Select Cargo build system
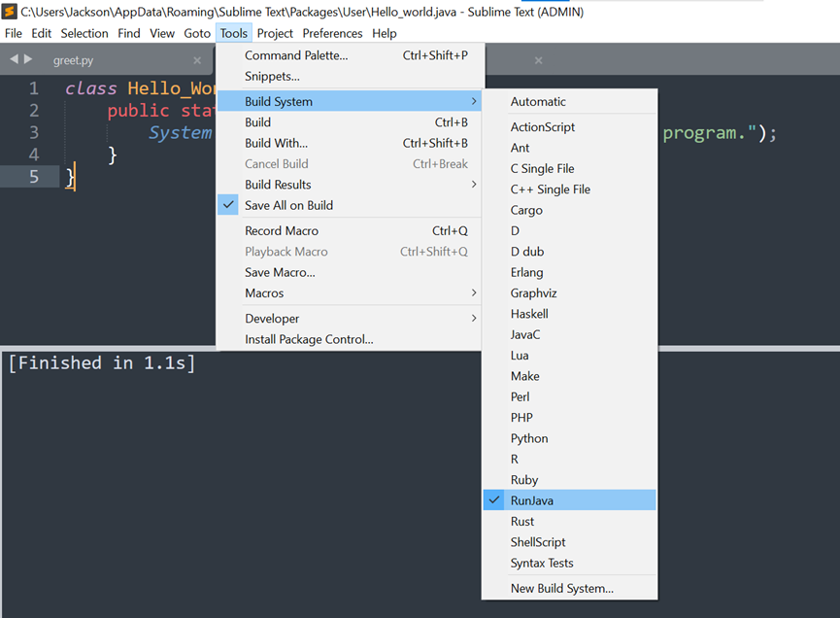 (x=569, y=210)
